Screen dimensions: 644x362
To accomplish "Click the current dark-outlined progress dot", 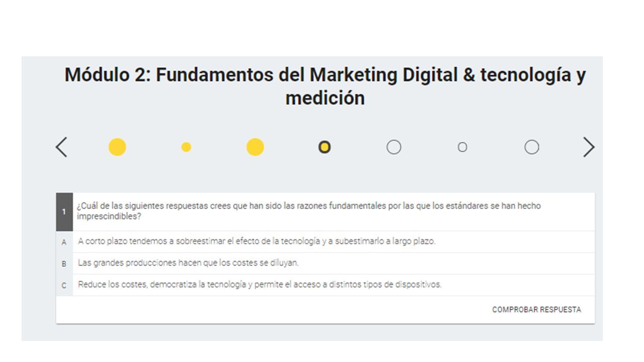I will pos(325,147).
